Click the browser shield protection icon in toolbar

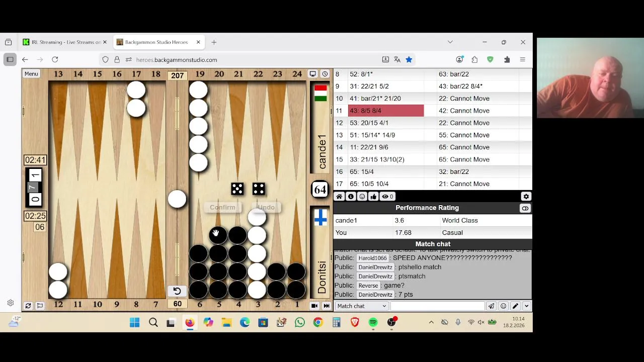[x=490, y=60]
